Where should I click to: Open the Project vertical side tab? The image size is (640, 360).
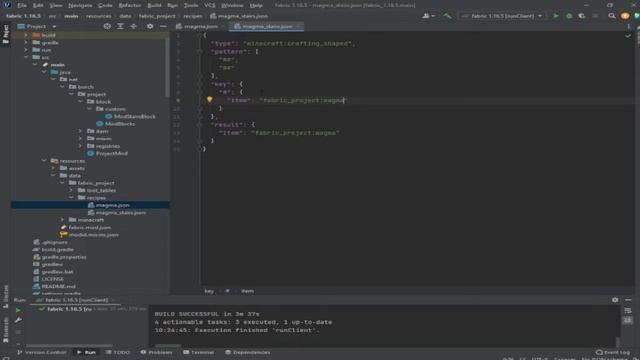5,34
